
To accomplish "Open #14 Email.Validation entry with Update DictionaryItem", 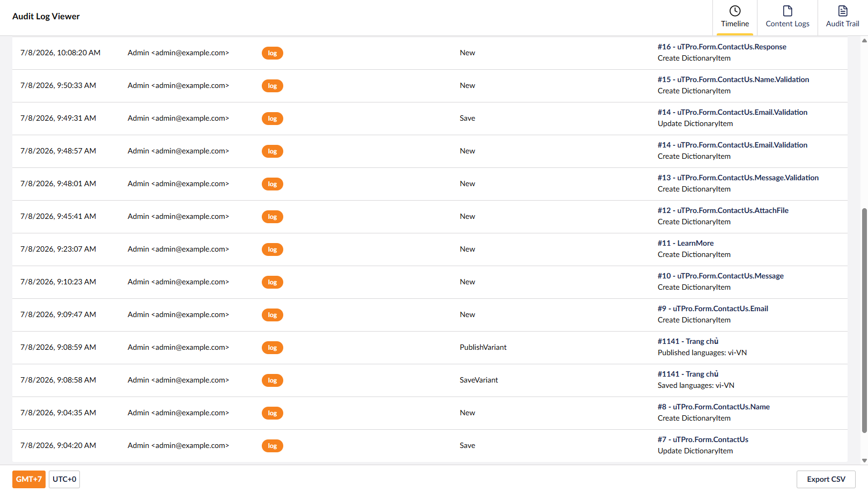I will point(732,112).
